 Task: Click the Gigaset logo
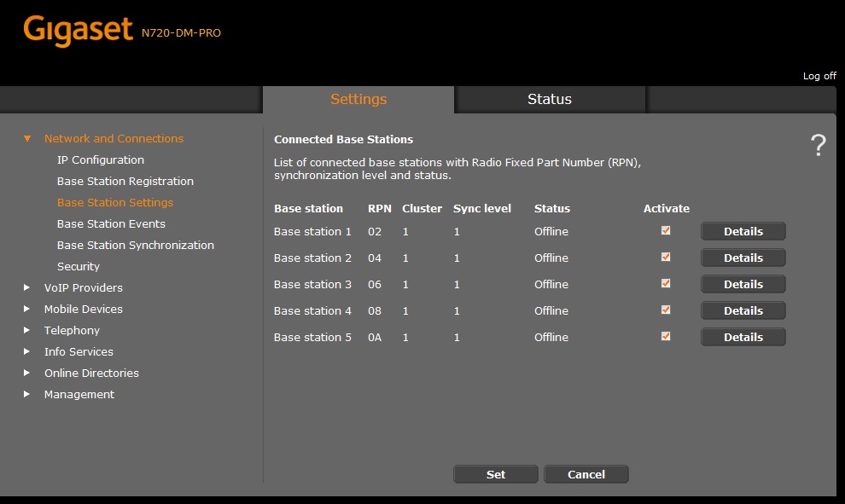click(x=79, y=32)
